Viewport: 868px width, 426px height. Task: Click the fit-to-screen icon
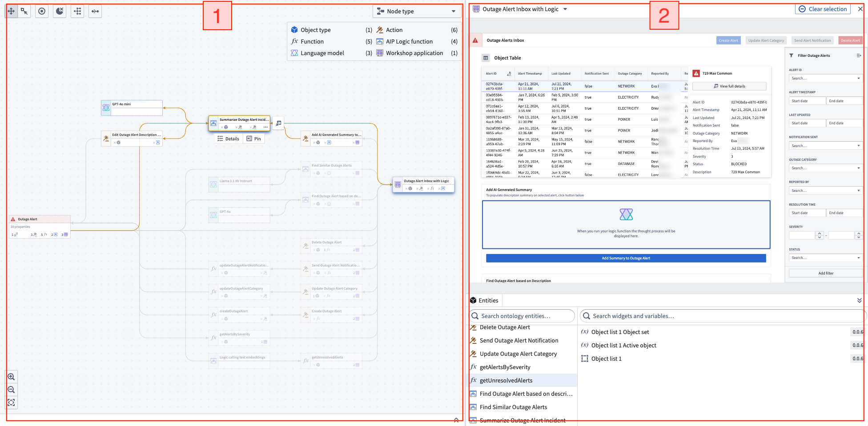(11, 402)
